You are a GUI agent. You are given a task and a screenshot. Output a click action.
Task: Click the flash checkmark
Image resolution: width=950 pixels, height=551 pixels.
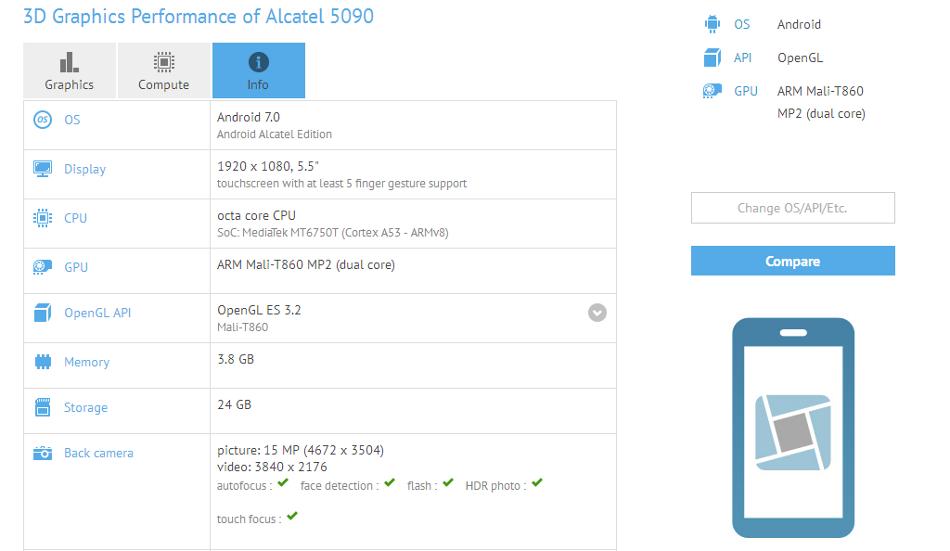[448, 483]
